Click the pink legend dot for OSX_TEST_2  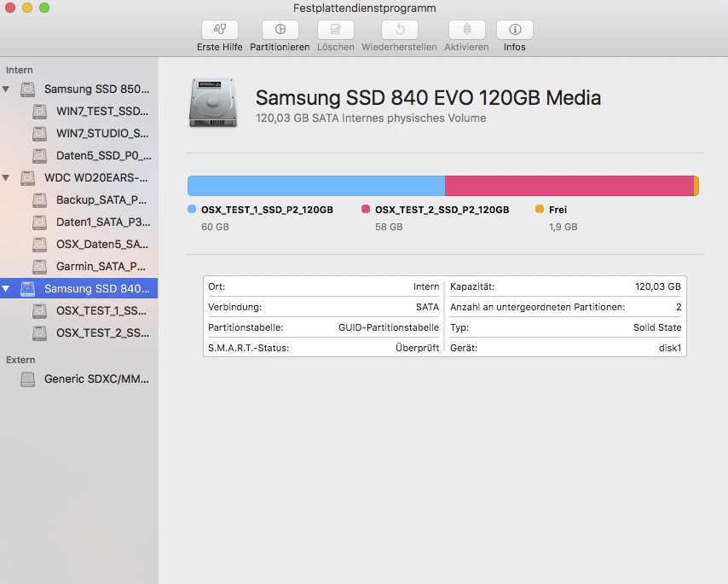tap(366, 209)
